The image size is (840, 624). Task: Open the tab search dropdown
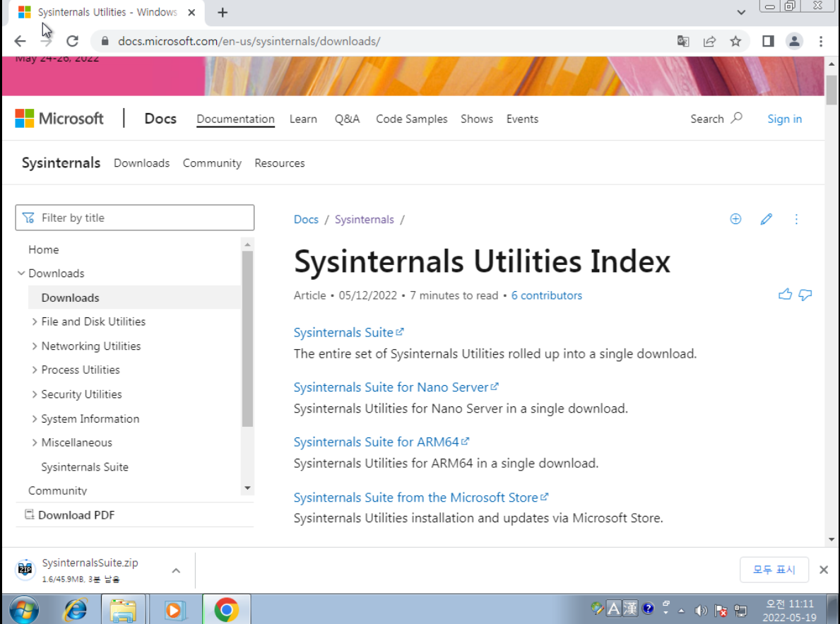click(741, 12)
